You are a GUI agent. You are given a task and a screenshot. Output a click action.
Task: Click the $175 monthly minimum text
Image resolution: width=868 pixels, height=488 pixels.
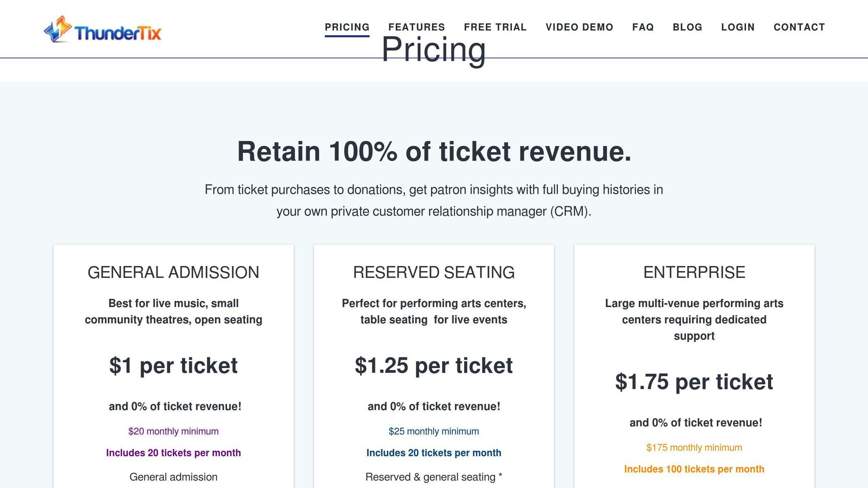(x=694, y=447)
